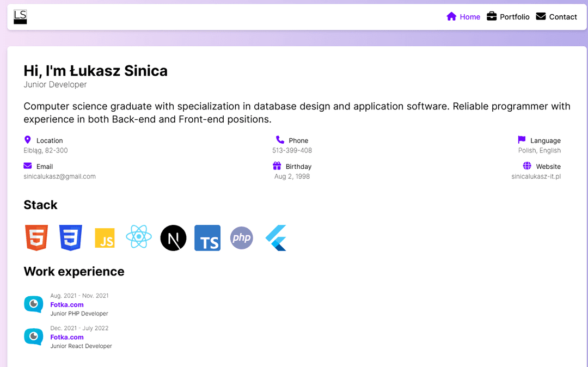
Task: Click the HTML5 stack icon
Action: [x=36, y=238]
